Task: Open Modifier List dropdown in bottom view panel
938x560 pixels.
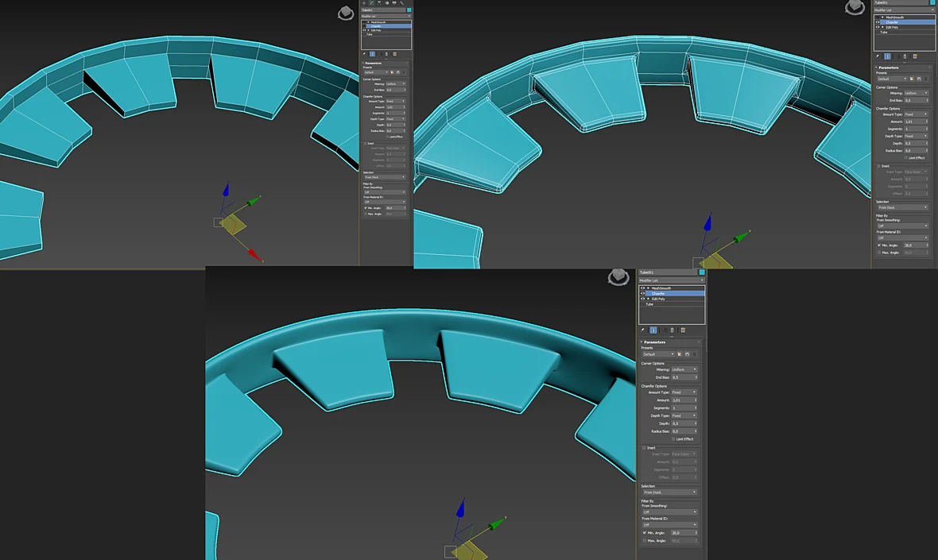Action: [x=671, y=280]
